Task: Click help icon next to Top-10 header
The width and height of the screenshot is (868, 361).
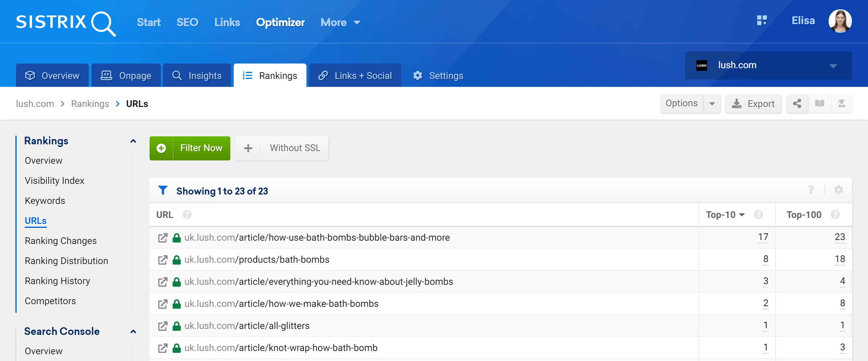Action: coord(758,215)
